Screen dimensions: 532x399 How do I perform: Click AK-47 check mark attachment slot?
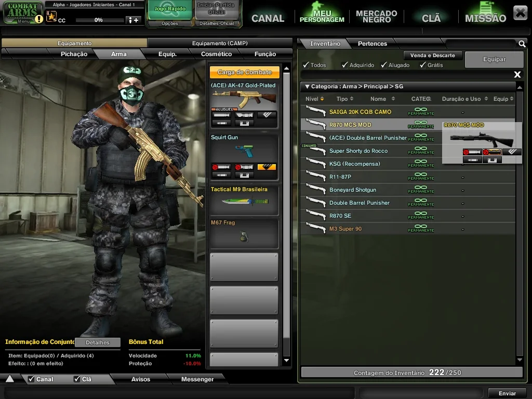[267, 115]
